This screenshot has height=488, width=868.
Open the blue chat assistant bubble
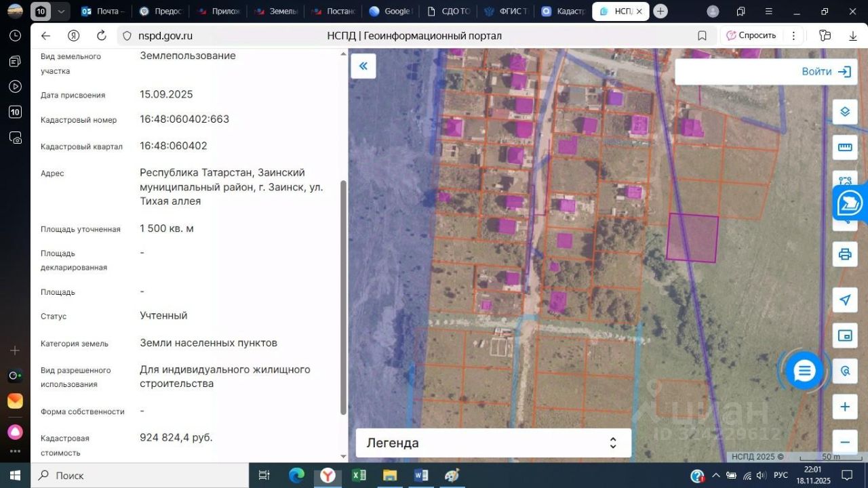click(x=804, y=371)
